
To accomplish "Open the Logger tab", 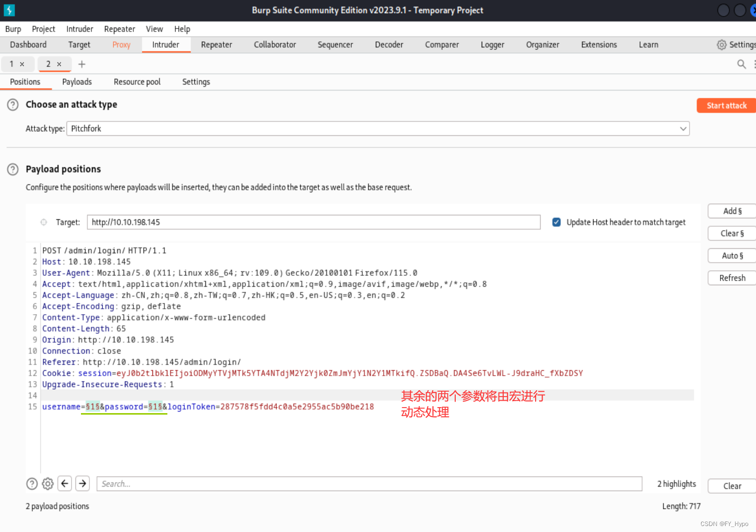I will [492, 44].
